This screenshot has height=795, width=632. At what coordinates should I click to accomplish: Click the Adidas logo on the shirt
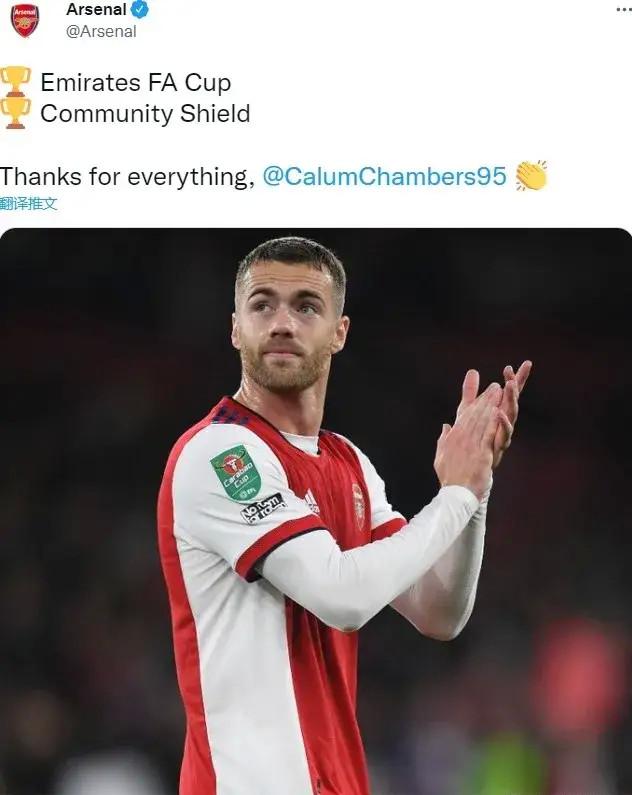click(x=311, y=501)
